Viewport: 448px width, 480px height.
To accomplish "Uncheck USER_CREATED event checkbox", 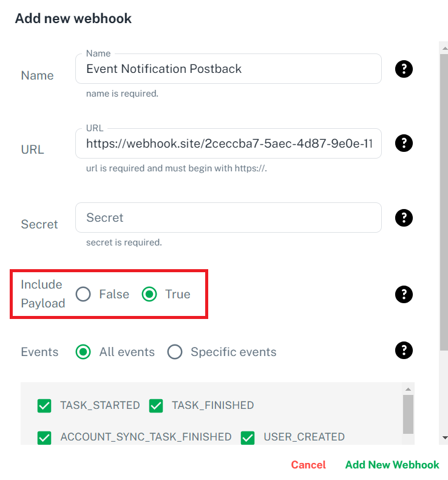I will [x=248, y=437].
